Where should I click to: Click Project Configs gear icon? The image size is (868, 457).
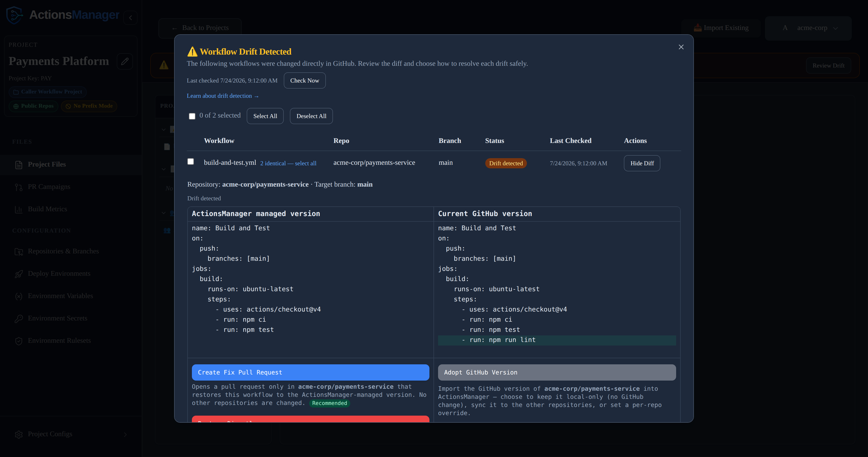tap(19, 434)
